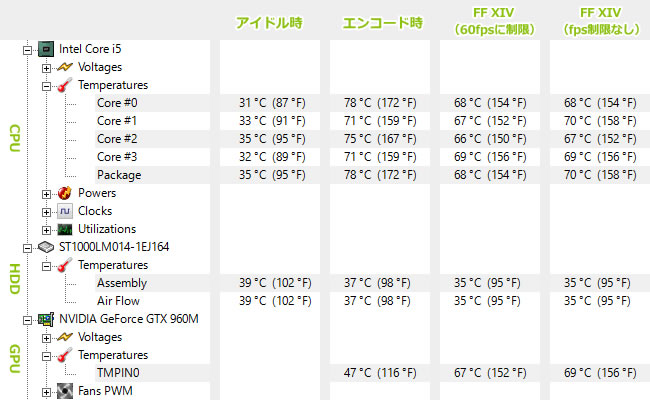The height and width of the screenshot is (400, 650).
Task: Click the encode TMPIN0 value 47 °C
Action: pyautogui.click(x=380, y=373)
